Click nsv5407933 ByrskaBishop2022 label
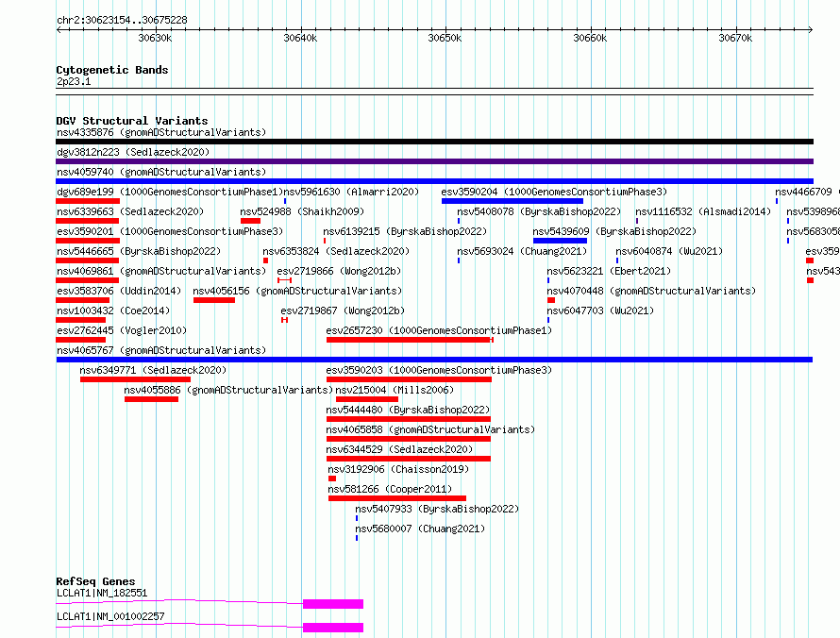This screenshot has width=840, height=638. [437, 509]
